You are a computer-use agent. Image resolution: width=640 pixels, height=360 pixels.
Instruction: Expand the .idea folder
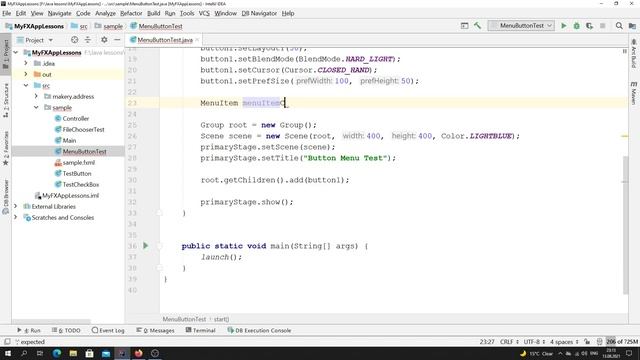(x=26, y=63)
